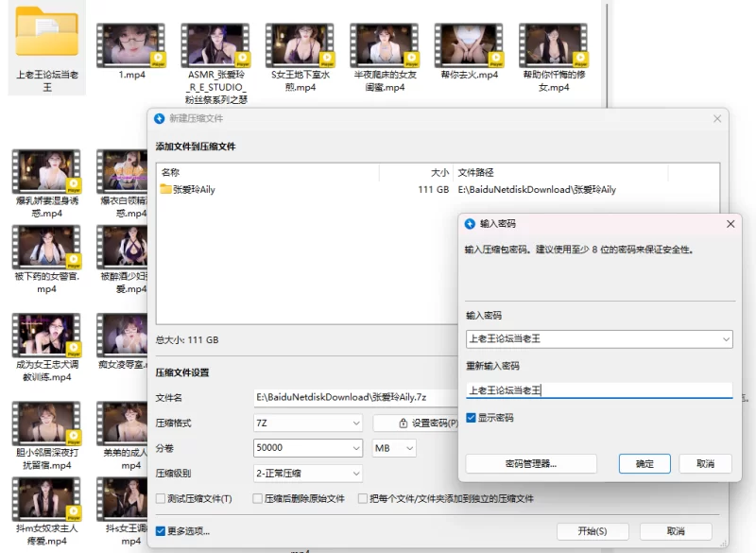The width and height of the screenshot is (756, 553).
Task: Enable the 测试压缩文件(T) checkbox
Action: click(161, 498)
